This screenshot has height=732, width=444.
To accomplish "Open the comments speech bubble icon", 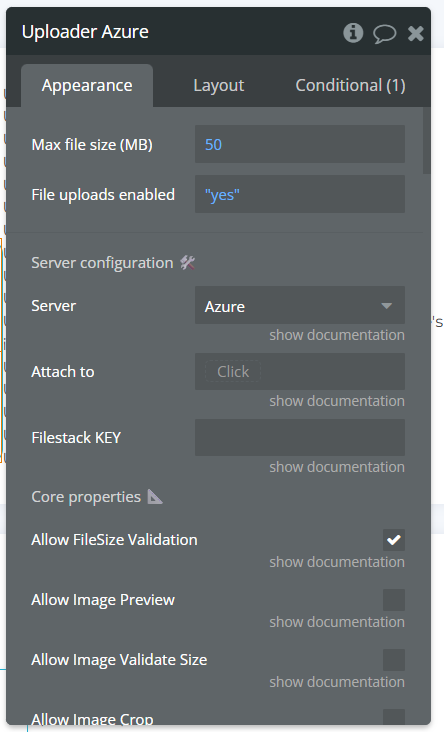I will tap(385, 34).
